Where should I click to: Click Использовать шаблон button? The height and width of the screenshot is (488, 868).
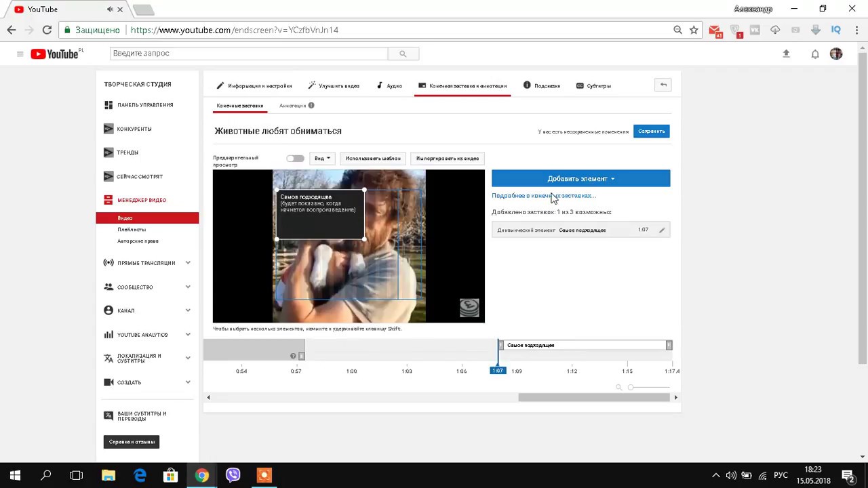[x=373, y=159]
